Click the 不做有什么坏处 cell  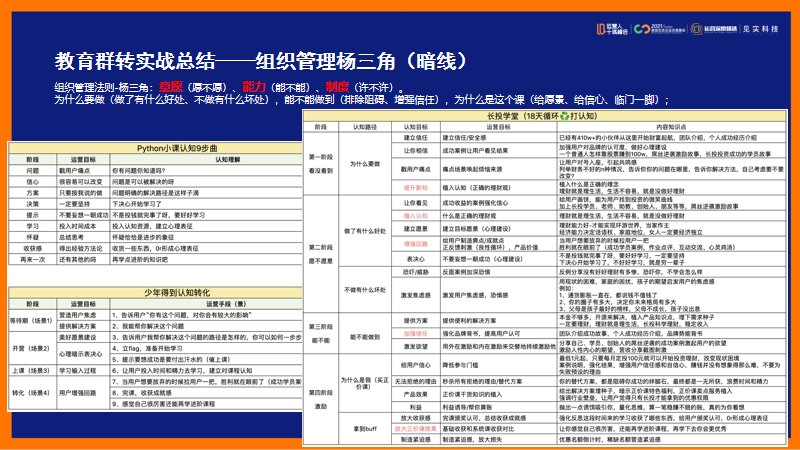coord(365,290)
